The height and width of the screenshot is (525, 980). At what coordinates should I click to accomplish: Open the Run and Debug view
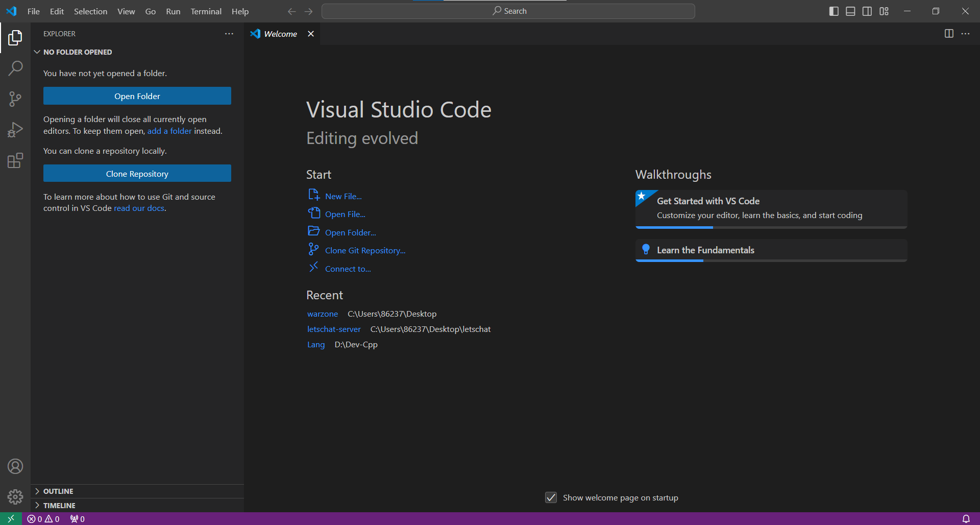point(15,130)
